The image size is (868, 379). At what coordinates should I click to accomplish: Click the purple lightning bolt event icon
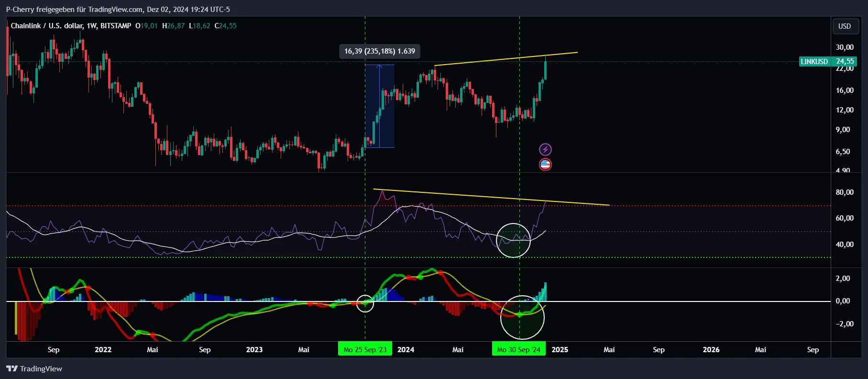pyautogui.click(x=545, y=149)
